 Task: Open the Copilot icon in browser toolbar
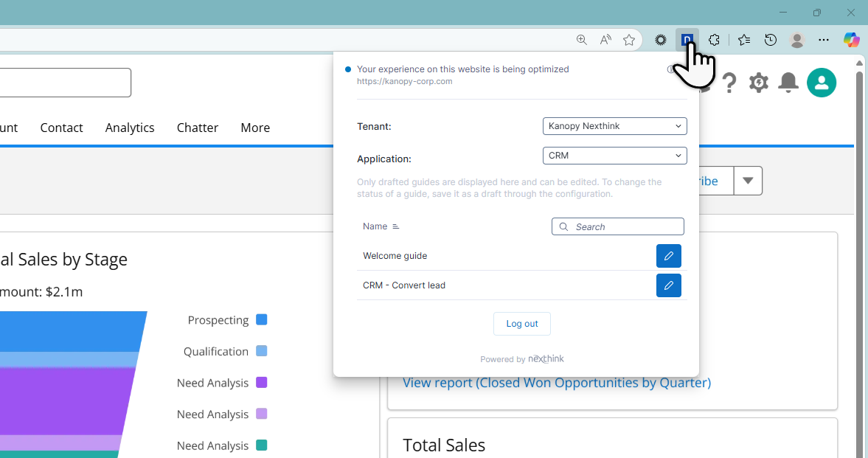tap(851, 40)
